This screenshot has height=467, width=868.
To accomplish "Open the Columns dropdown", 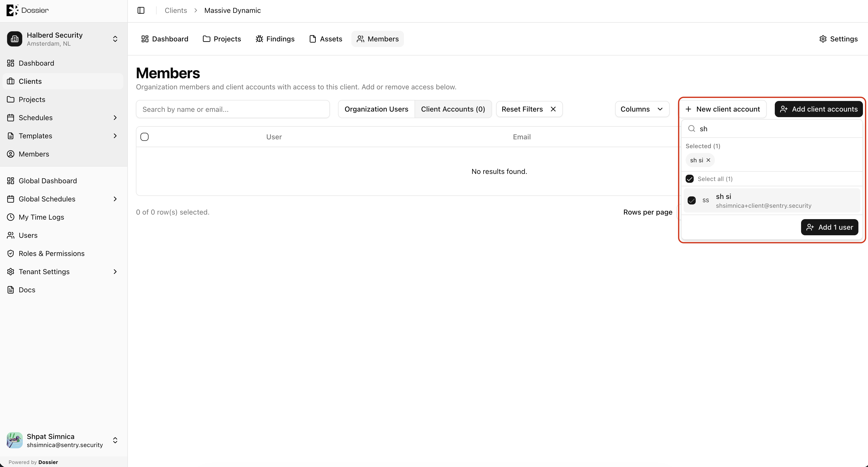I will pos(642,109).
